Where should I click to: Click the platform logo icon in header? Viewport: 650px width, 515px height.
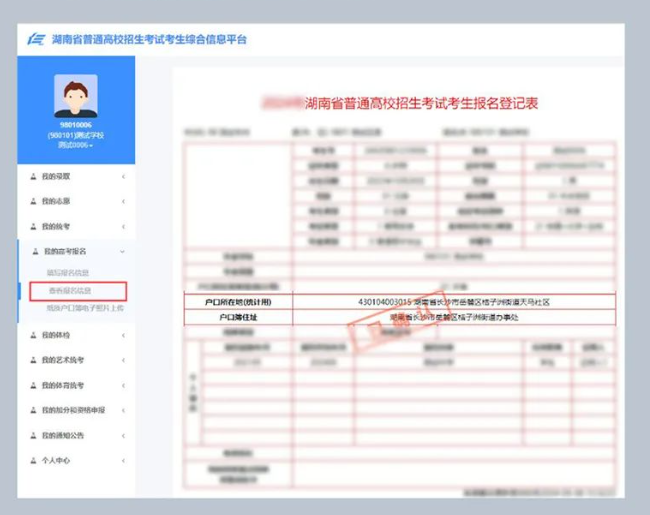[37, 40]
